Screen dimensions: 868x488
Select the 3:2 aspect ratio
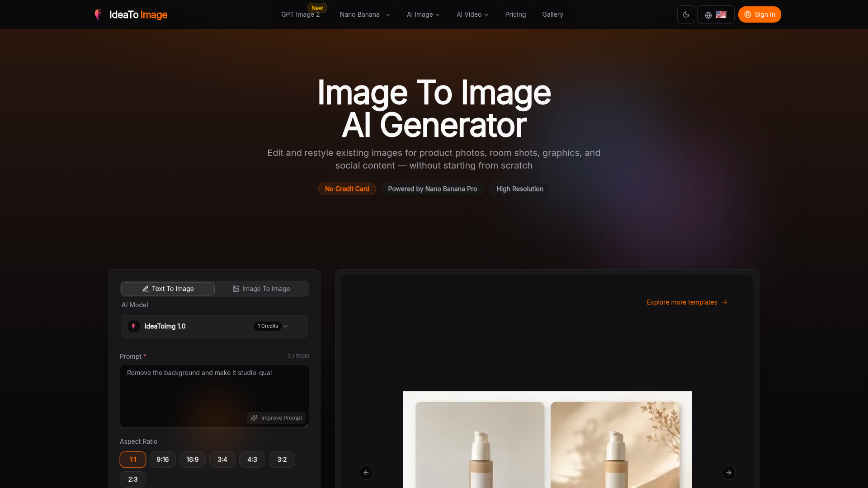(x=282, y=460)
